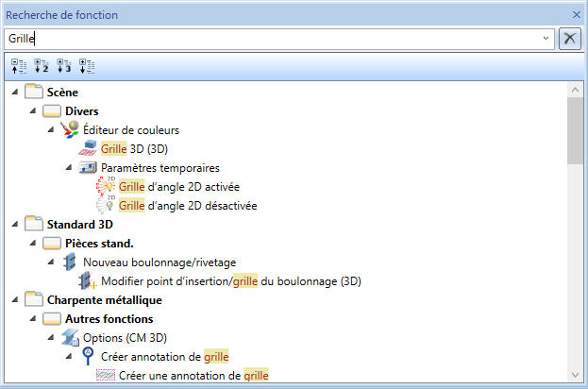Collapse the Charpente métallique folder

[14, 299]
